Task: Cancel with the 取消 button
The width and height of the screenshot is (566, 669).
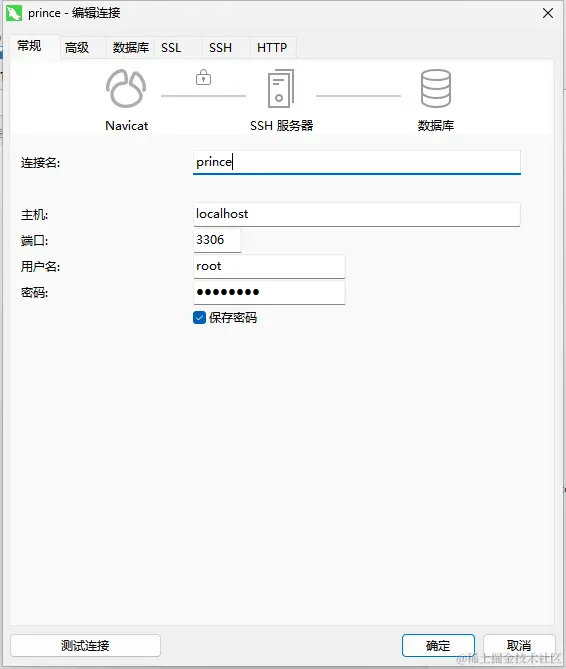Action: [519, 645]
